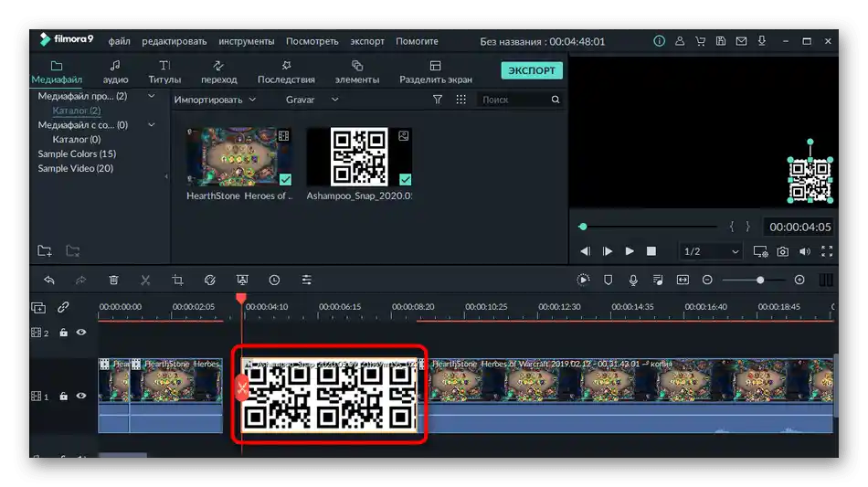Click the timeline zoom slider handle
Image resolution: width=868 pixels, height=487 pixels.
click(760, 280)
